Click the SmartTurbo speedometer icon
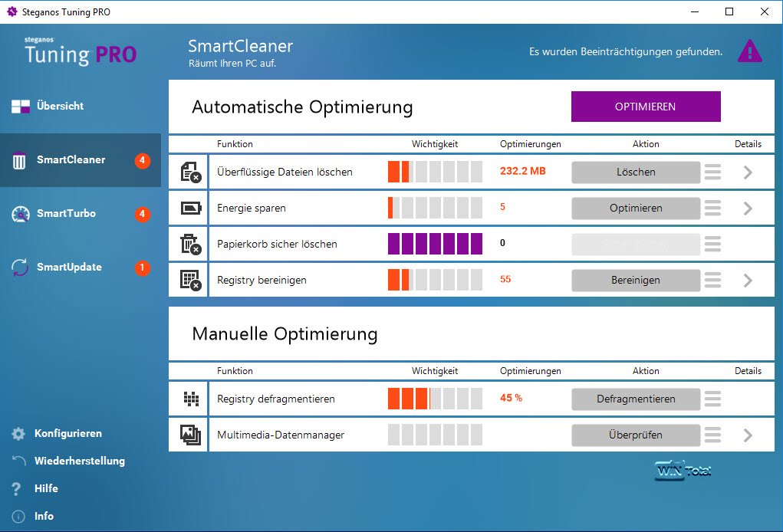This screenshot has width=783, height=532. 21,214
